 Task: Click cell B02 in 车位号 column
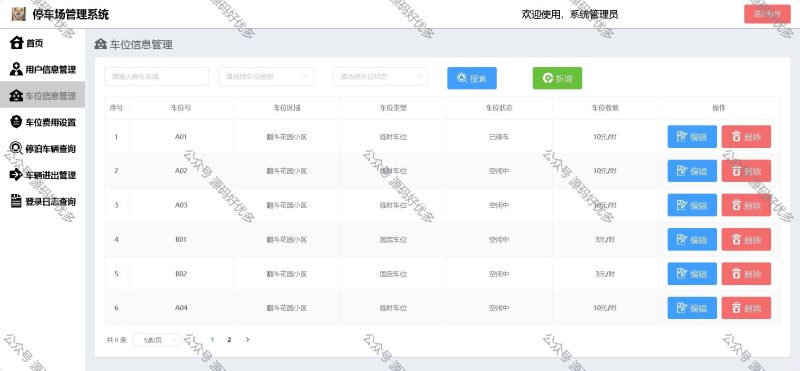(x=181, y=274)
